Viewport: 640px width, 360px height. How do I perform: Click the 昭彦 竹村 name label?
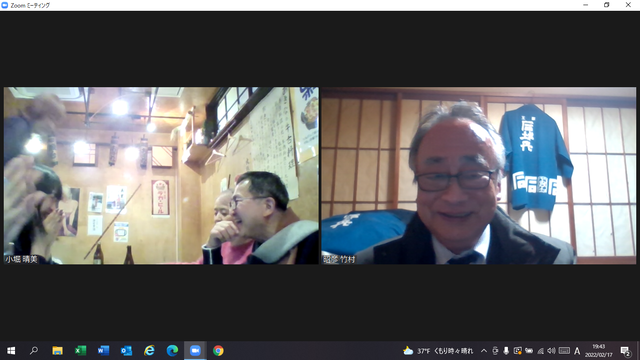pyautogui.click(x=339, y=260)
